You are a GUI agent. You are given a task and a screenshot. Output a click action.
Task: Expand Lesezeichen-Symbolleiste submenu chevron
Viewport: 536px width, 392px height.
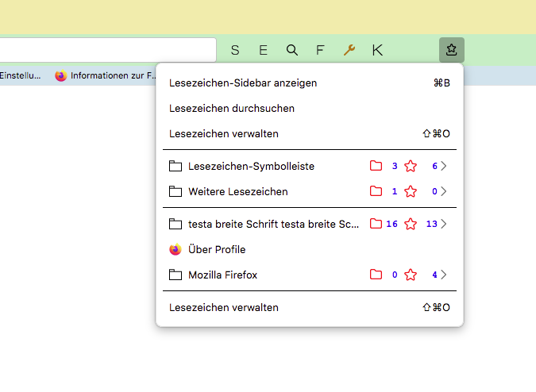coord(445,166)
